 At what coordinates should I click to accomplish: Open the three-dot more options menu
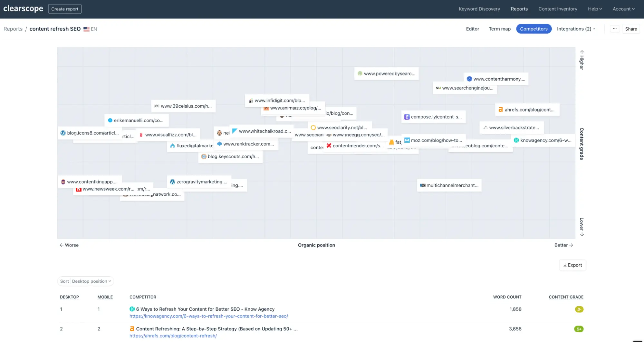[x=615, y=29]
